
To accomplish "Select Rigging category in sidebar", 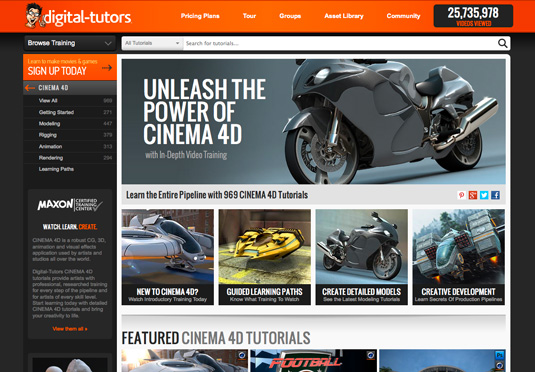I will (x=70, y=135).
